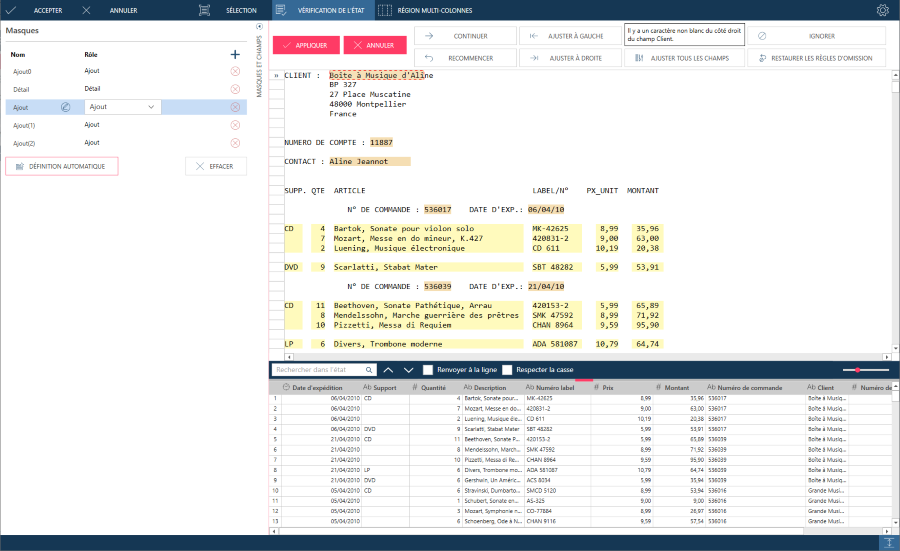Toggle Respecter la casse checkbox
The width and height of the screenshot is (900, 551).
pos(507,370)
